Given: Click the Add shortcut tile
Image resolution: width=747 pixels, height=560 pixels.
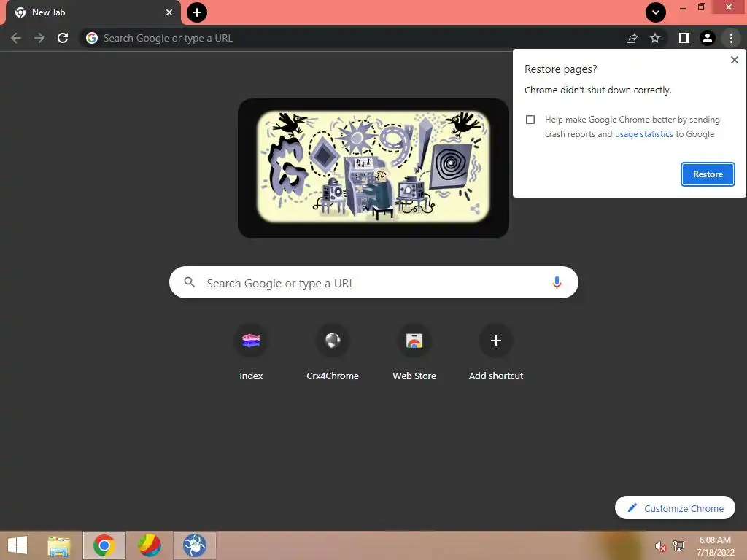Looking at the screenshot, I should [496, 353].
